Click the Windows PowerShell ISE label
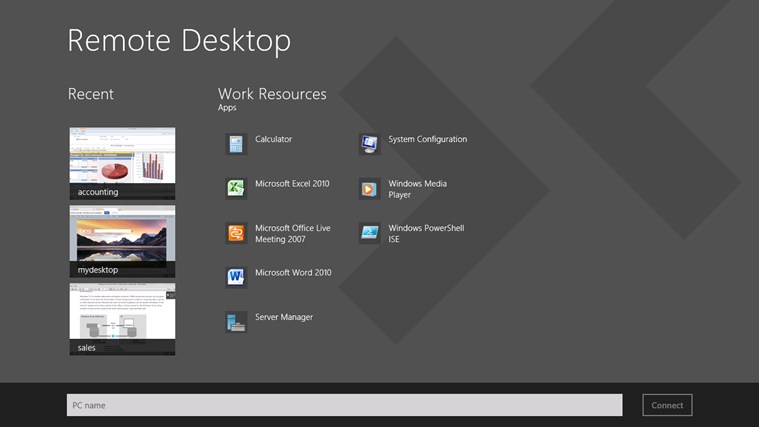The height and width of the screenshot is (427, 759). (426, 233)
